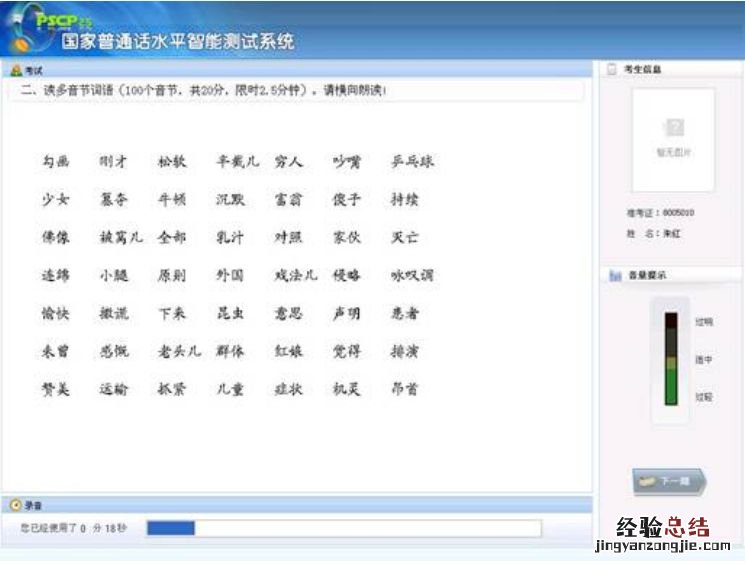Click the word 老头儿 in the word grid
This screenshot has width=745, height=564.
tap(179, 352)
